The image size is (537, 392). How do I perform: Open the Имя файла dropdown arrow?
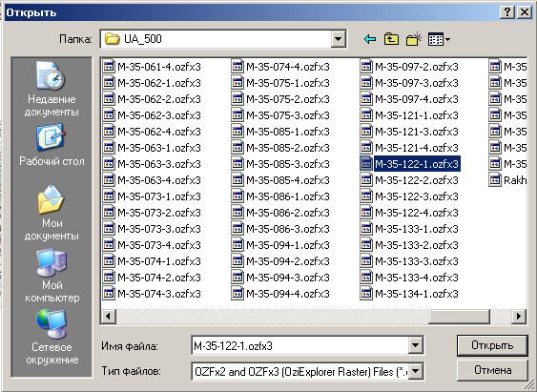(x=415, y=345)
